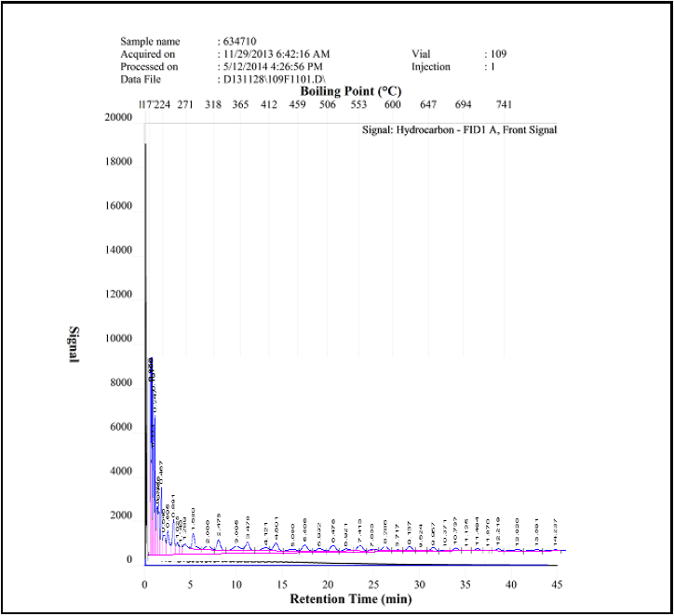674x616 pixels.
Task: Select the acquired date 11/29/2013 6:42:16 AM
Action: coord(276,54)
